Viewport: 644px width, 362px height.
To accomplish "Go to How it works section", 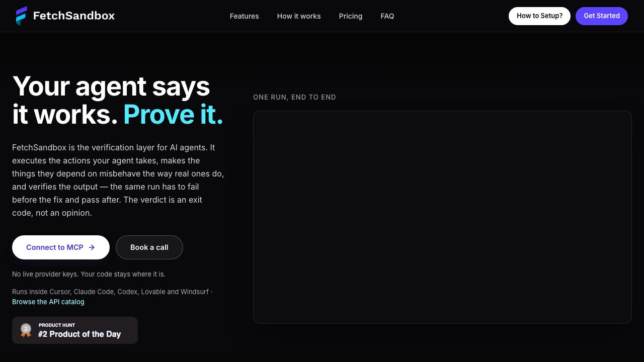I will tap(299, 16).
